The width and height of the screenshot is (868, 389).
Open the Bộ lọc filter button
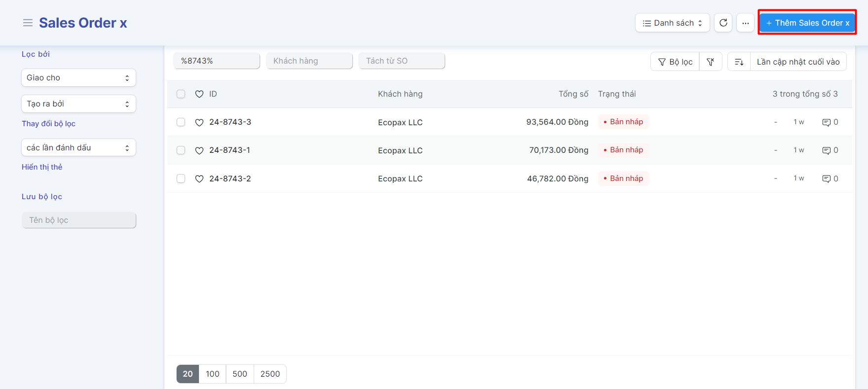point(675,62)
